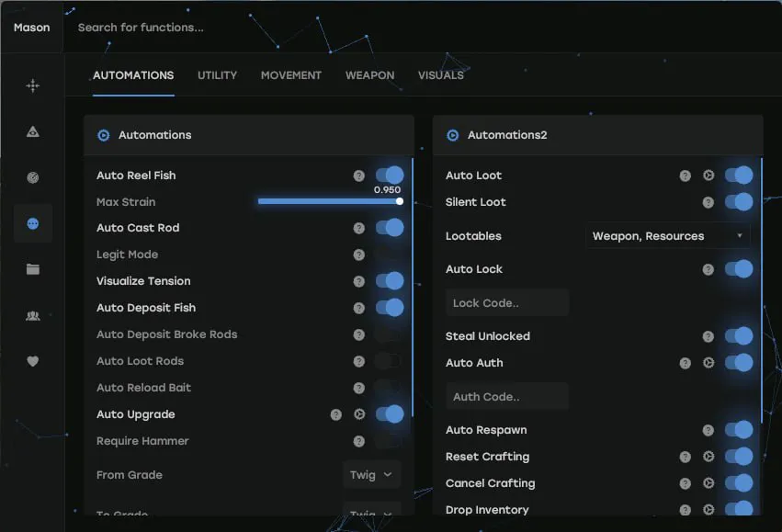782x532 pixels.
Task: Adjust the Max Strain slider
Action: tap(330, 201)
